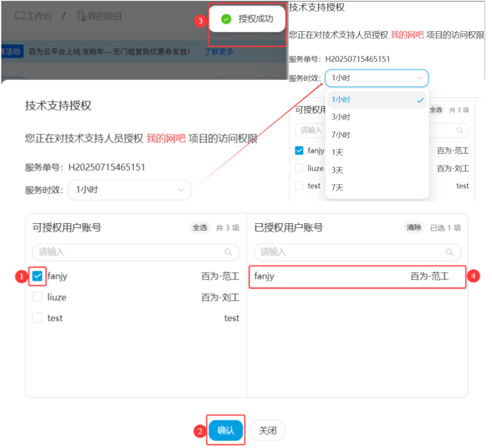Image resolution: width=492 pixels, height=448 pixels.
Task: Select 3小时 from the service duration list
Action: point(341,117)
